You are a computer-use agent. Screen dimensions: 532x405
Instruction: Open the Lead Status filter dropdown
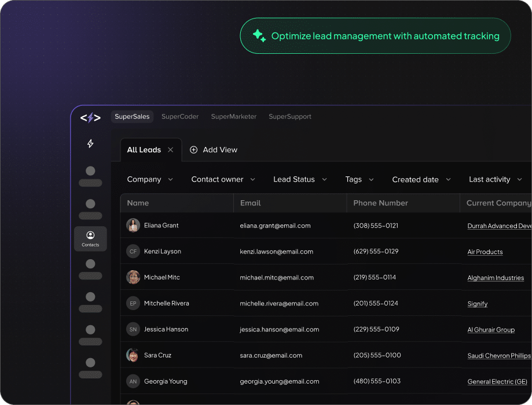pyautogui.click(x=300, y=179)
